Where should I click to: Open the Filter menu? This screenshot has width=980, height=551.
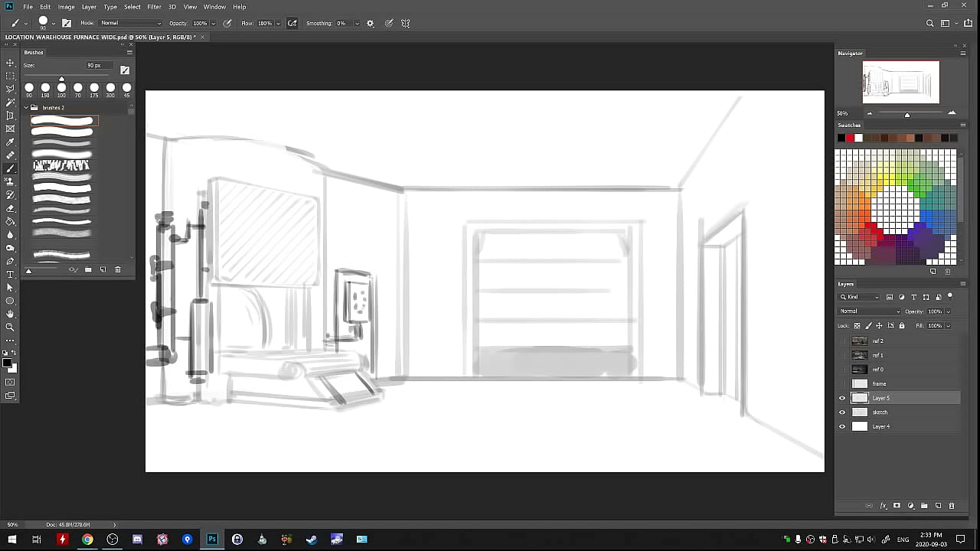pyautogui.click(x=154, y=7)
